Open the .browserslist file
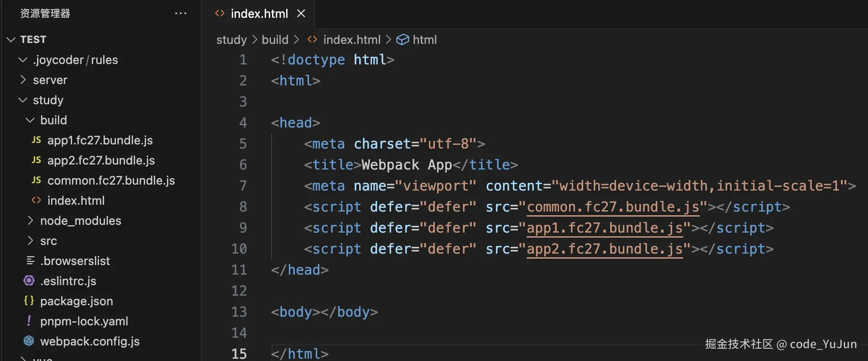This screenshot has width=868, height=361. pyautogui.click(x=75, y=261)
